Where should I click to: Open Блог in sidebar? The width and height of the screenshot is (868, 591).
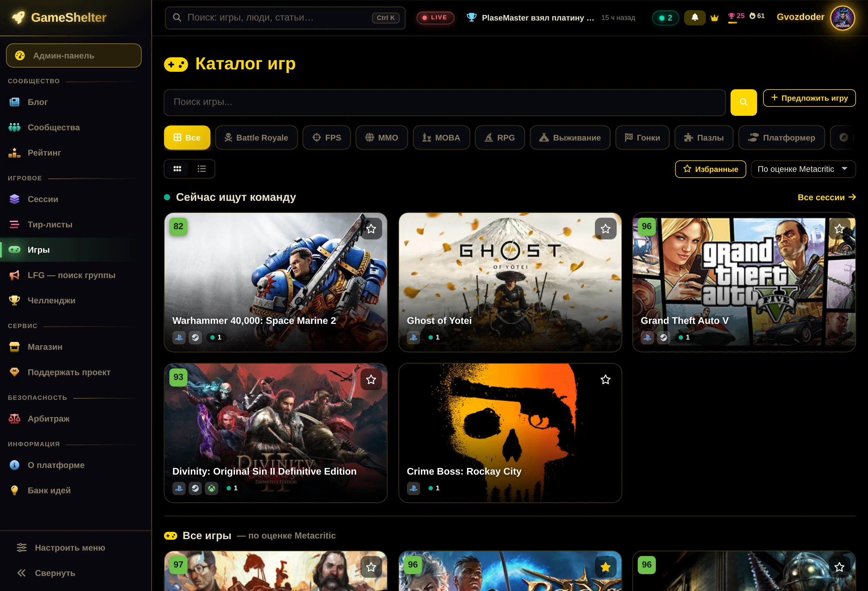pos(74,102)
